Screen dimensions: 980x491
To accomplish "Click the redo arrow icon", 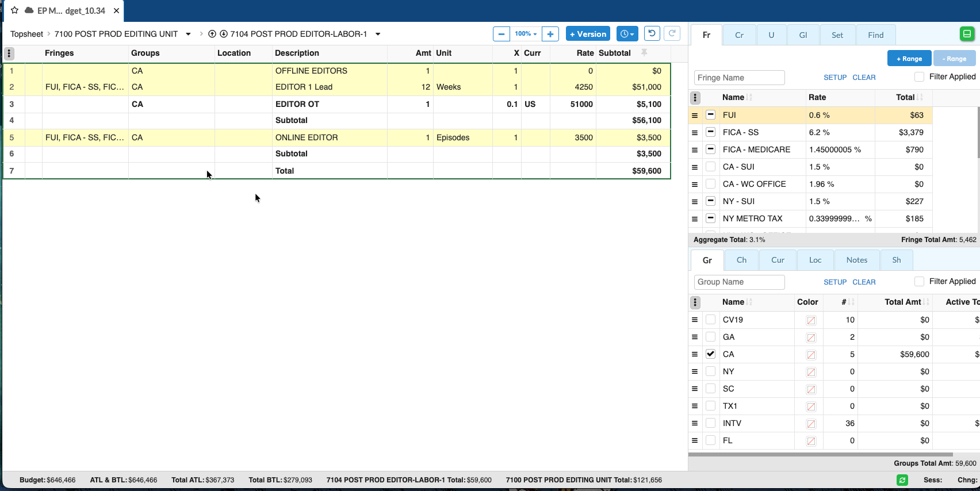I will [672, 33].
